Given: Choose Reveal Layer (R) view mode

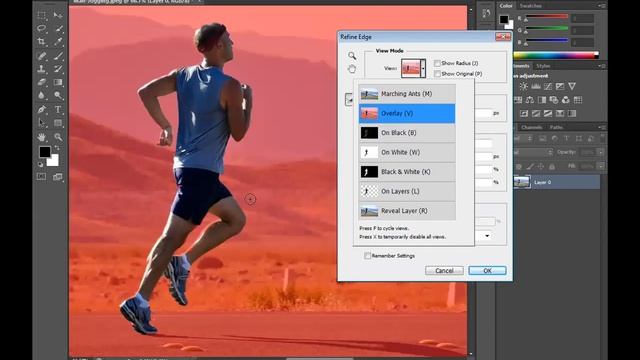Looking at the screenshot, I should pyautogui.click(x=407, y=211).
